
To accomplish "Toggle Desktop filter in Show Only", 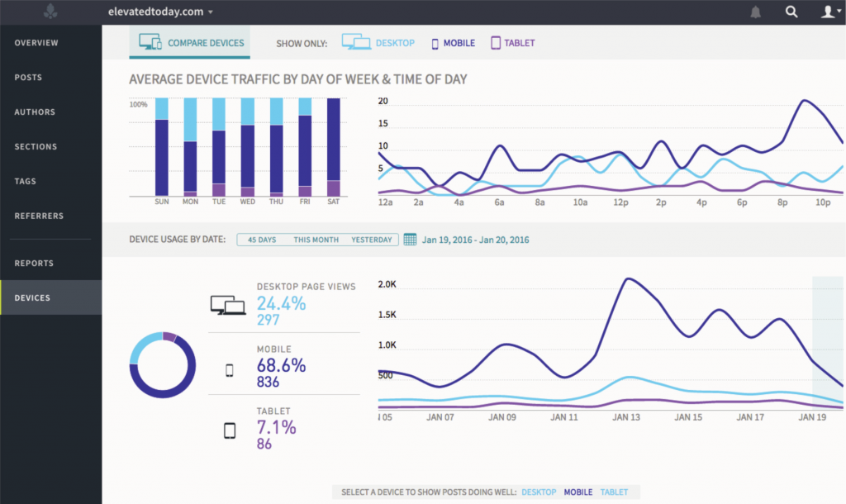I will point(378,43).
